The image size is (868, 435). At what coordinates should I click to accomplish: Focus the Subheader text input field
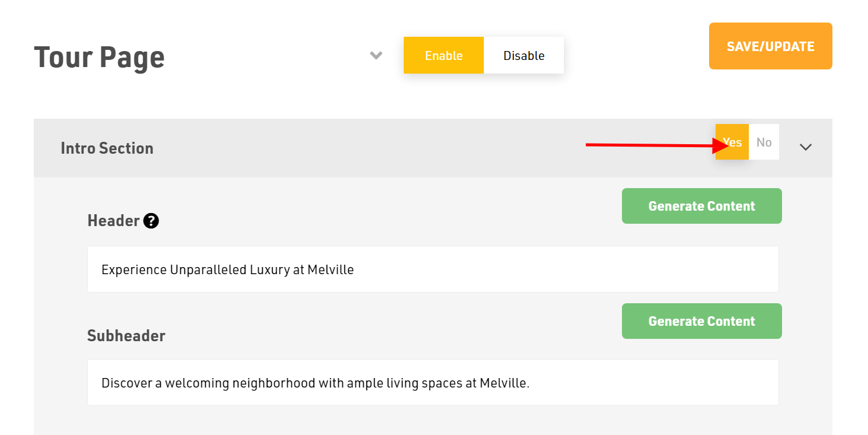(x=433, y=383)
